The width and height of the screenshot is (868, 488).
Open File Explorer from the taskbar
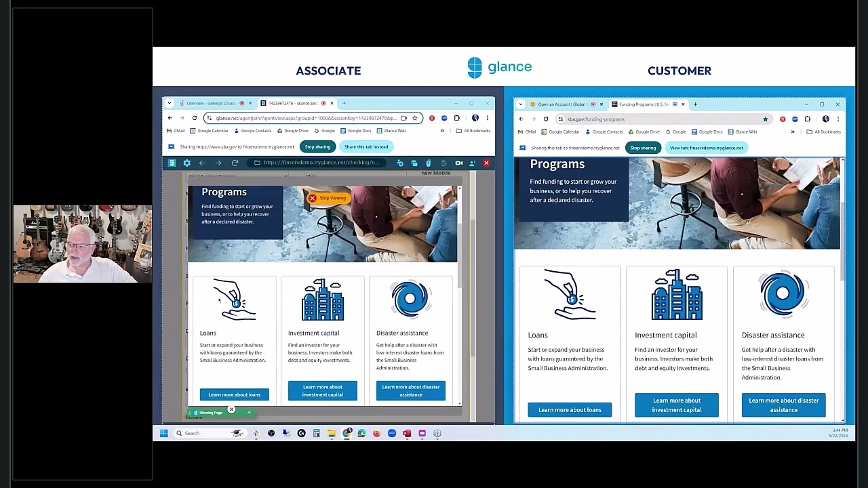pos(332,433)
